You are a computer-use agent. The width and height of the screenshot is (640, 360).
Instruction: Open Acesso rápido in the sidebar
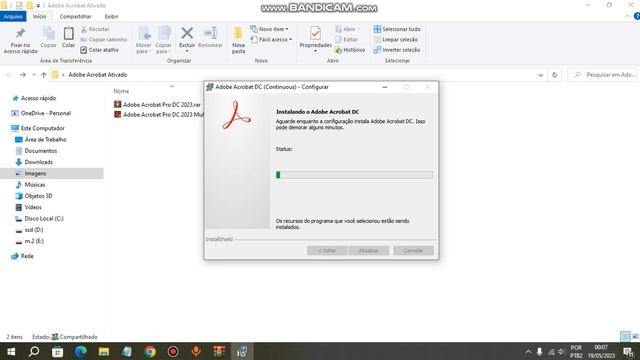[x=34, y=98]
